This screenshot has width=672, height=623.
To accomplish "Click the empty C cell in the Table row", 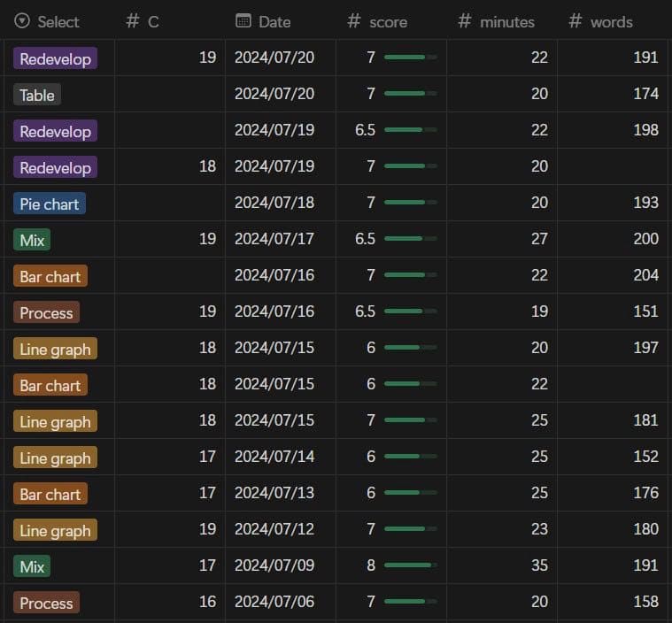I will point(170,94).
